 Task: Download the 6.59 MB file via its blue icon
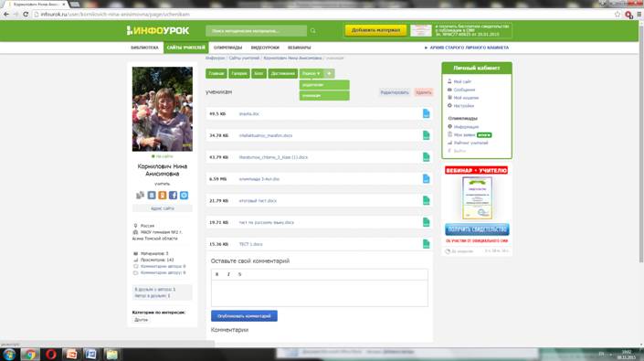click(426, 178)
